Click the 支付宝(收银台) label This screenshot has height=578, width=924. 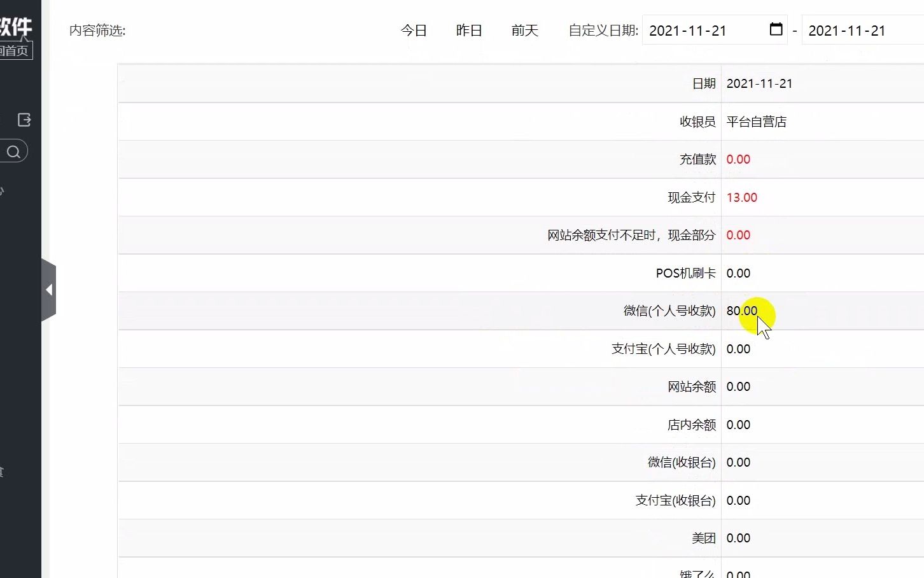675,500
